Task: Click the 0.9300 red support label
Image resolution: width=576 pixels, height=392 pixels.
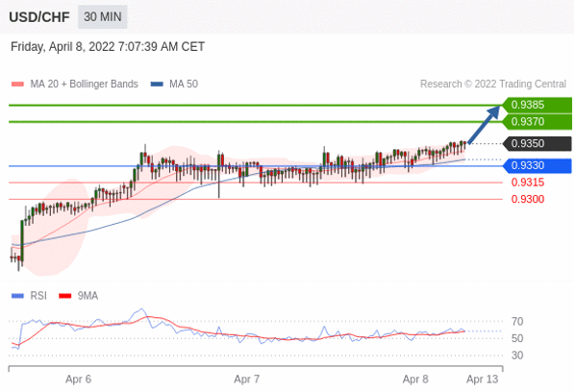Action: (528, 199)
